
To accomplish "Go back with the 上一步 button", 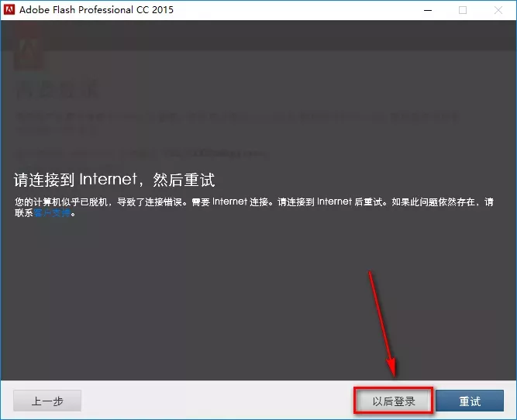I will [47, 401].
